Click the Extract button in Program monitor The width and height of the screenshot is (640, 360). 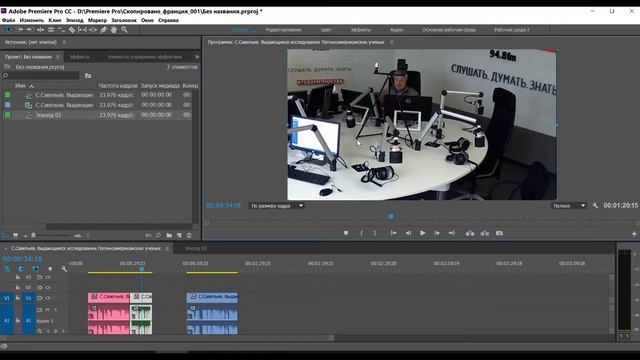pos(484,233)
